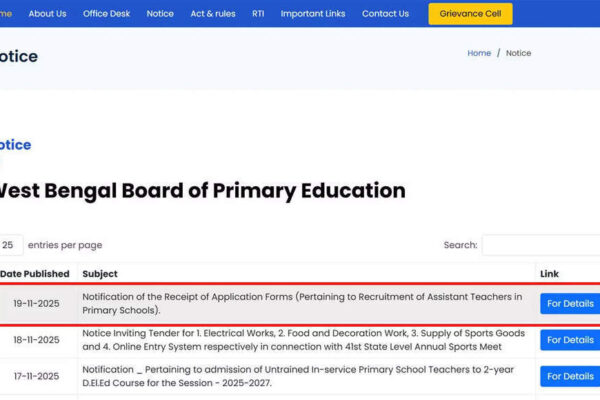Open For Details for 17-11-2025 D.El.Ed notice
600x400 pixels.
pyautogui.click(x=570, y=376)
